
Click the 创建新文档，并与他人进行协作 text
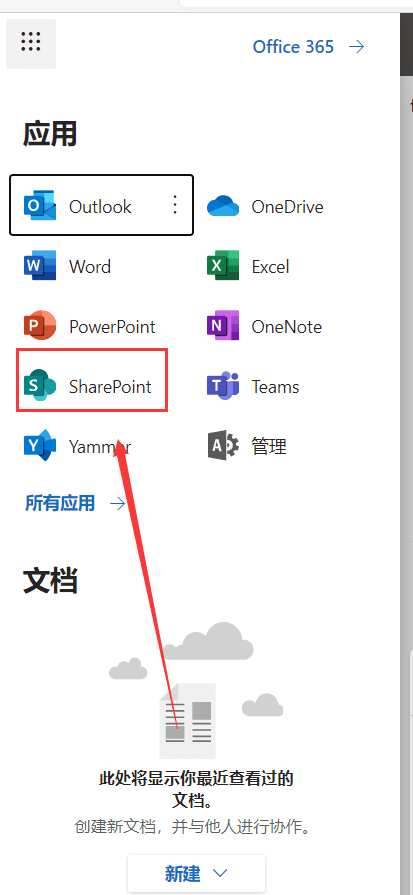pyautogui.click(x=192, y=827)
